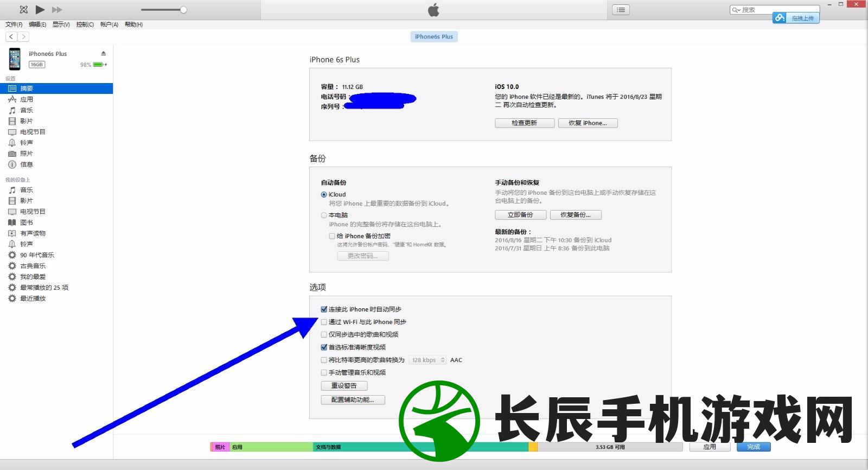Click the 检查更新 button
This screenshot has width=868, height=470.
(525, 123)
